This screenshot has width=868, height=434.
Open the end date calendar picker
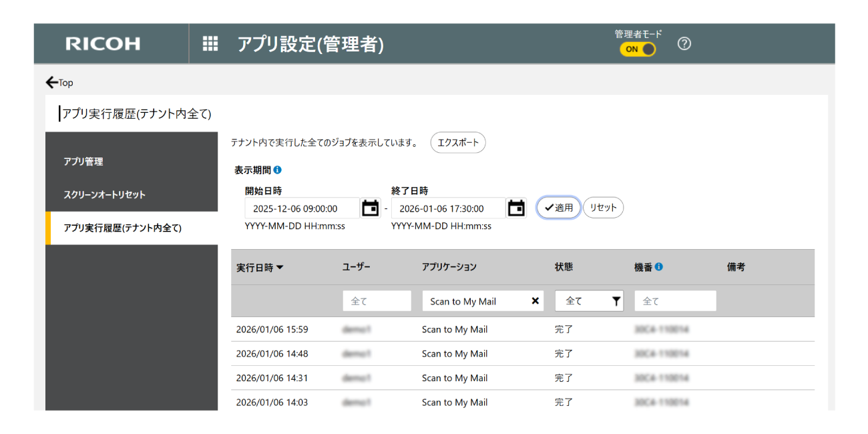coord(516,208)
